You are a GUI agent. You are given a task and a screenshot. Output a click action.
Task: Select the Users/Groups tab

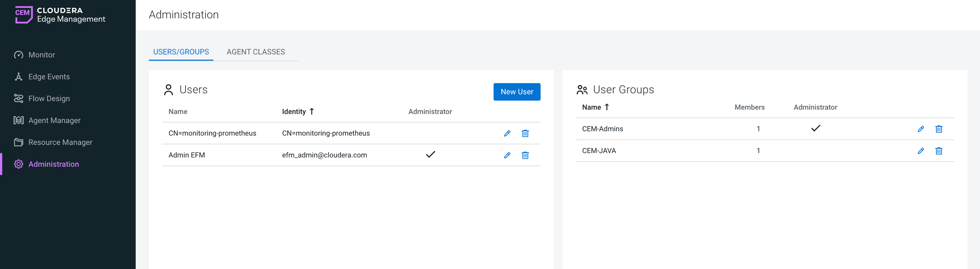tap(181, 52)
